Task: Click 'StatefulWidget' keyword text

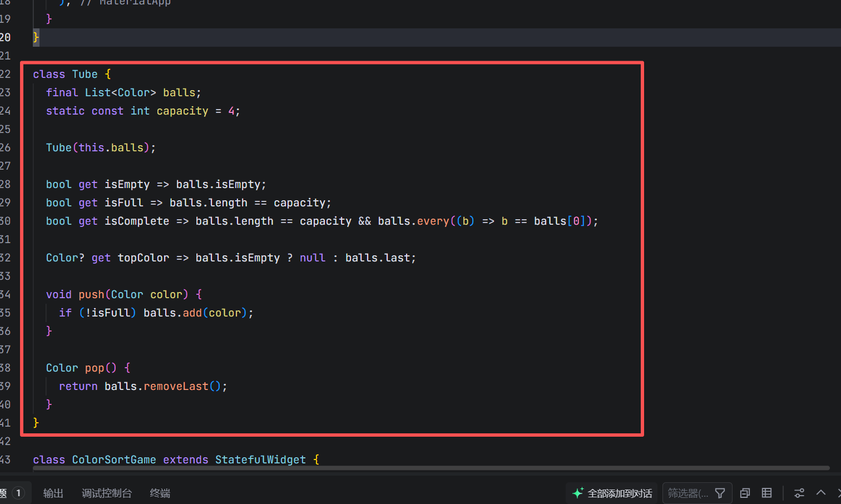Action: click(x=260, y=459)
